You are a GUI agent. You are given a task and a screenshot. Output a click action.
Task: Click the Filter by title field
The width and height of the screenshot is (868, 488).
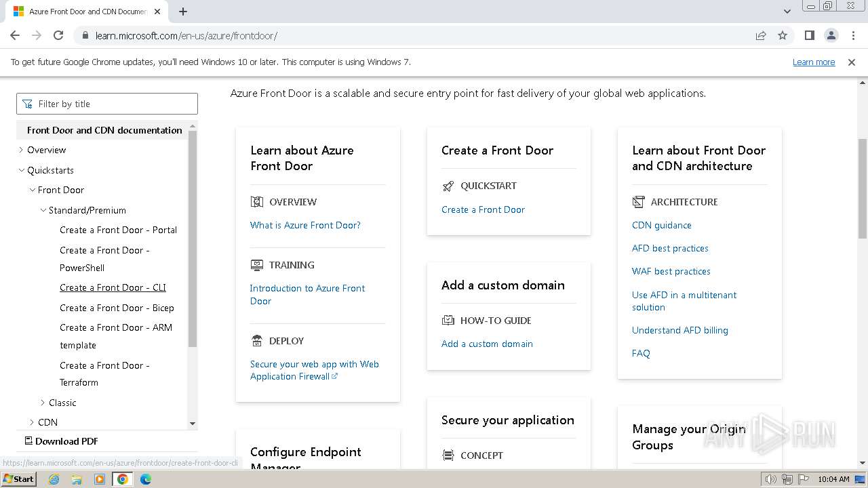pos(107,104)
